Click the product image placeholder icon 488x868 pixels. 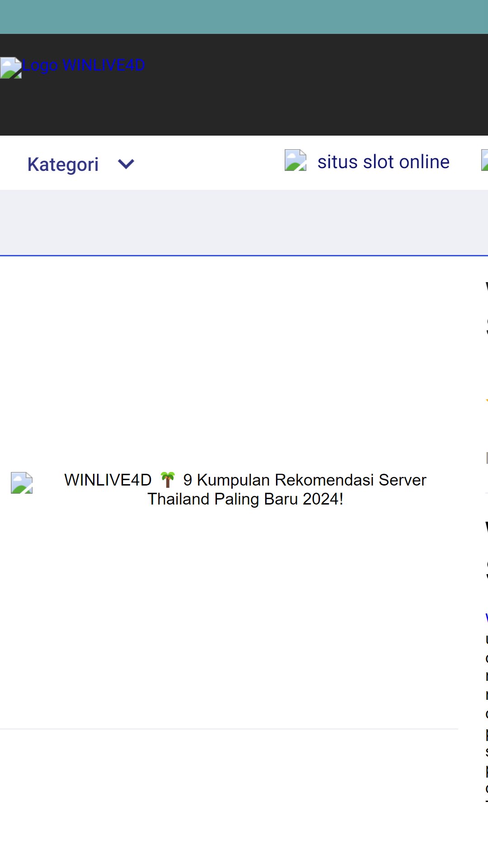coord(22,483)
